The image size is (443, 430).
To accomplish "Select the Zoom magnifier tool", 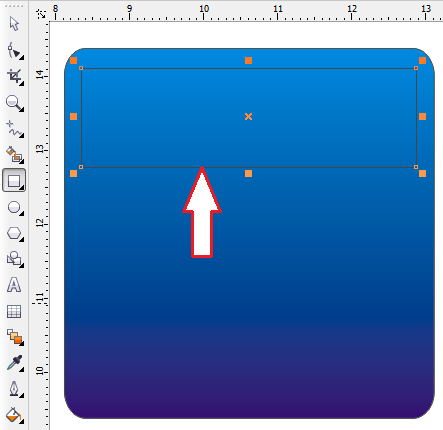I will tap(14, 103).
